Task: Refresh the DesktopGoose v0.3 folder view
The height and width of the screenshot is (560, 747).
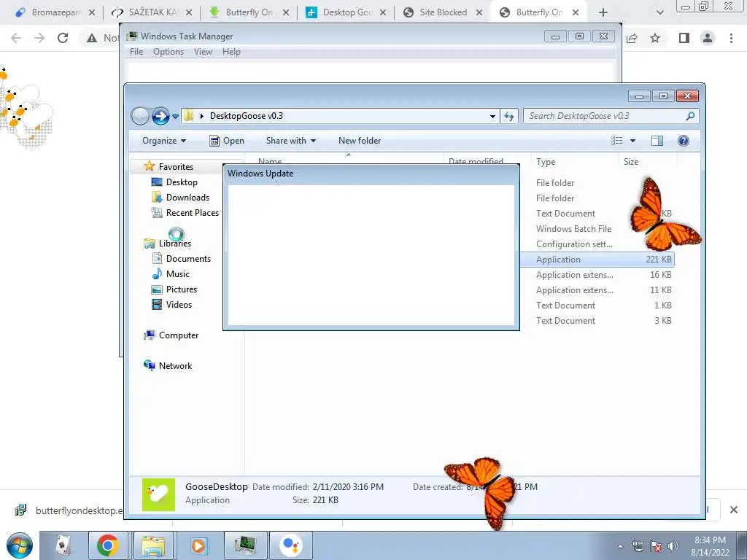Action: (x=508, y=116)
